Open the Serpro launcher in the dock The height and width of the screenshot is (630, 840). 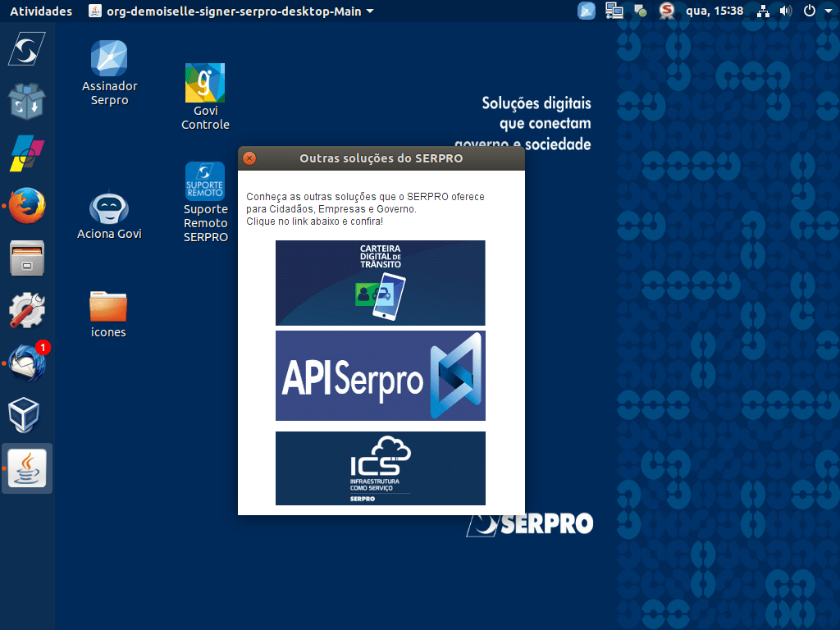(x=27, y=49)
